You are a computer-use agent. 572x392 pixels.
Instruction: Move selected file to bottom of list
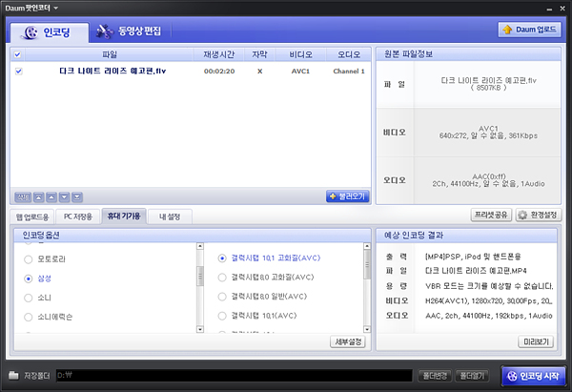(77, 197)
